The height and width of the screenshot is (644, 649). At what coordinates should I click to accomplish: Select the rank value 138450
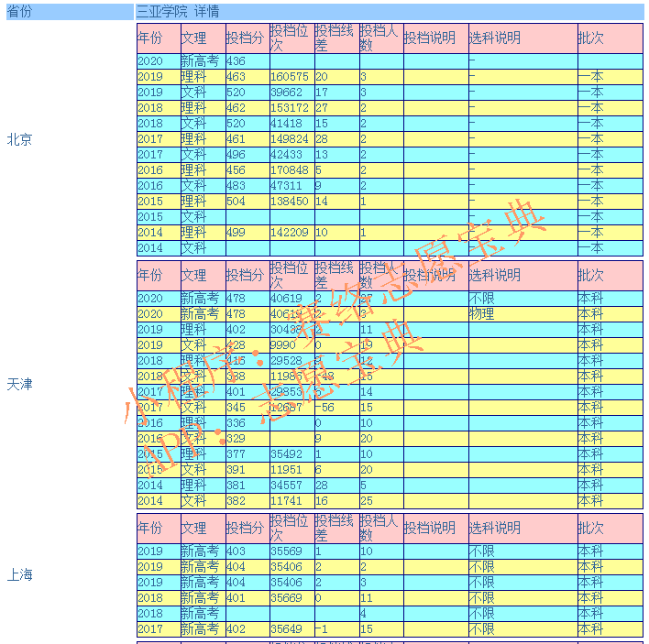[290, 202]
